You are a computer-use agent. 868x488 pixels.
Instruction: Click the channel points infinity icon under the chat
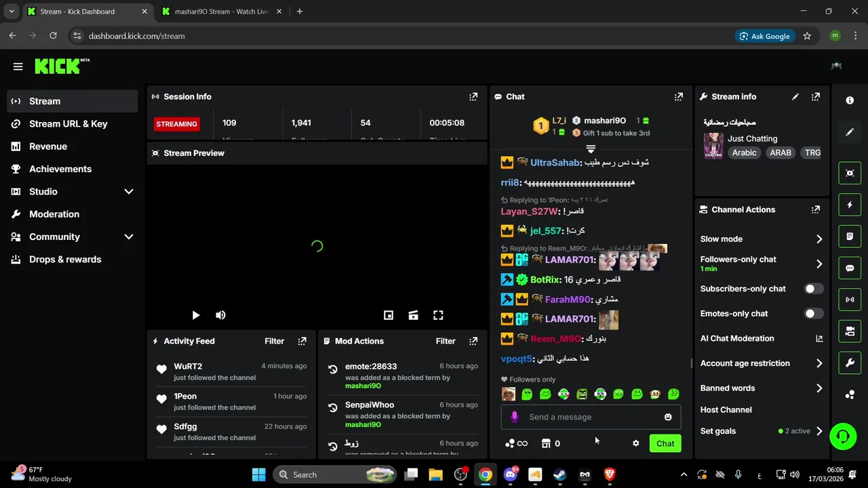[x=516, y=443]
